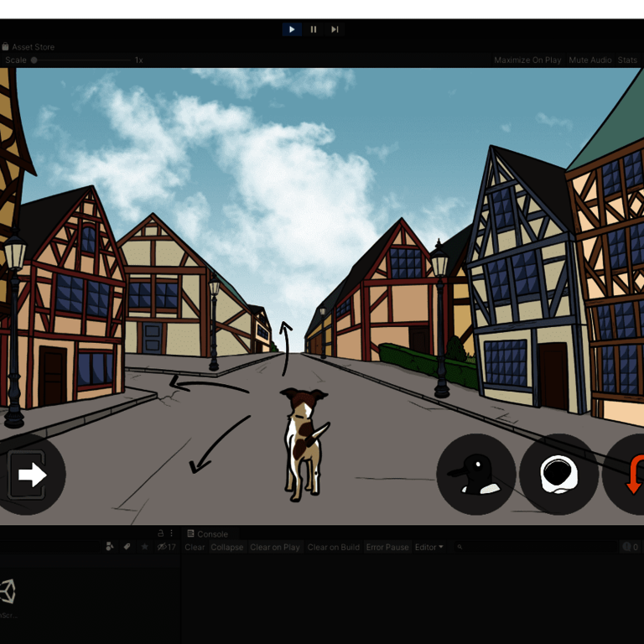Search by type icon in Project panel

pos(110,547)
